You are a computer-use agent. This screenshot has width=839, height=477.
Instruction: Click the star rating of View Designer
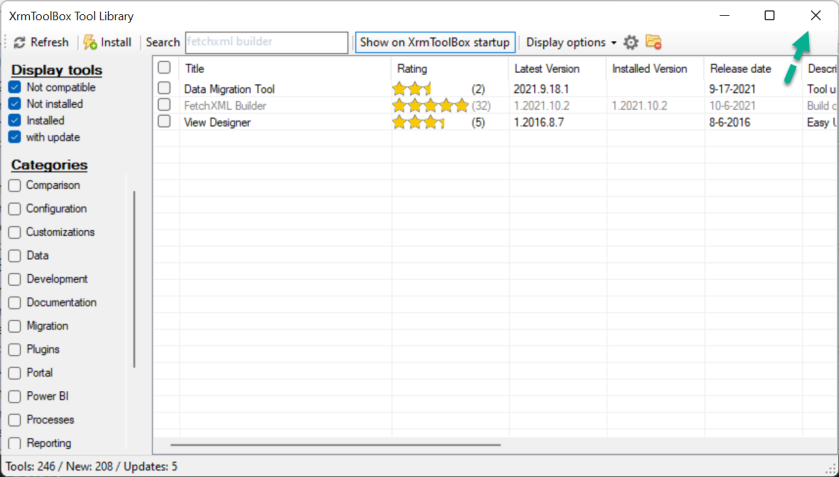419,123
